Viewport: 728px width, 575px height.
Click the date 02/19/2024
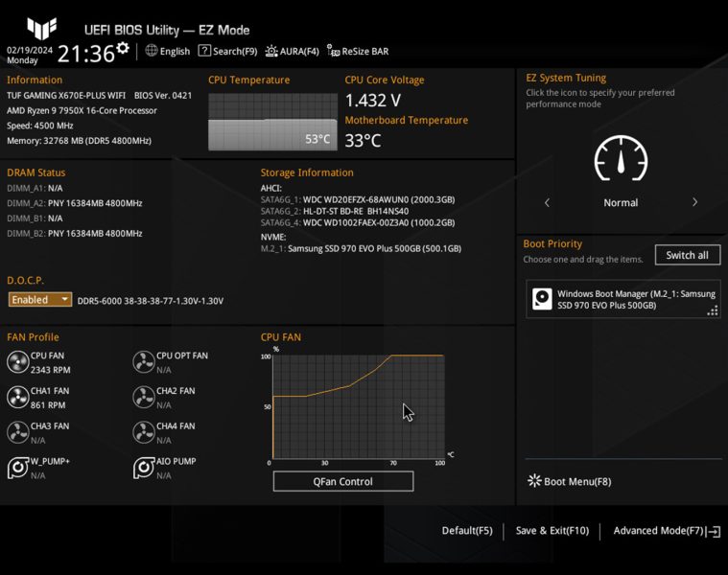click(x=30, y=50)
